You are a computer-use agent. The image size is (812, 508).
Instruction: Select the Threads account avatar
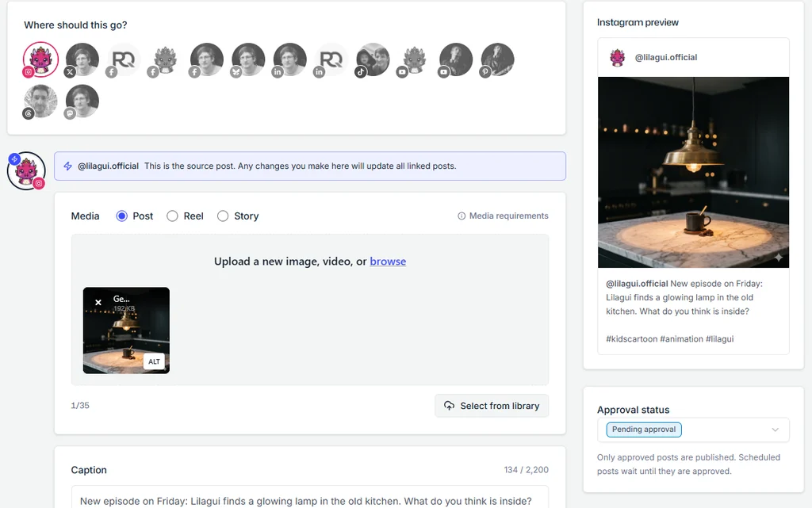[41, 101]
